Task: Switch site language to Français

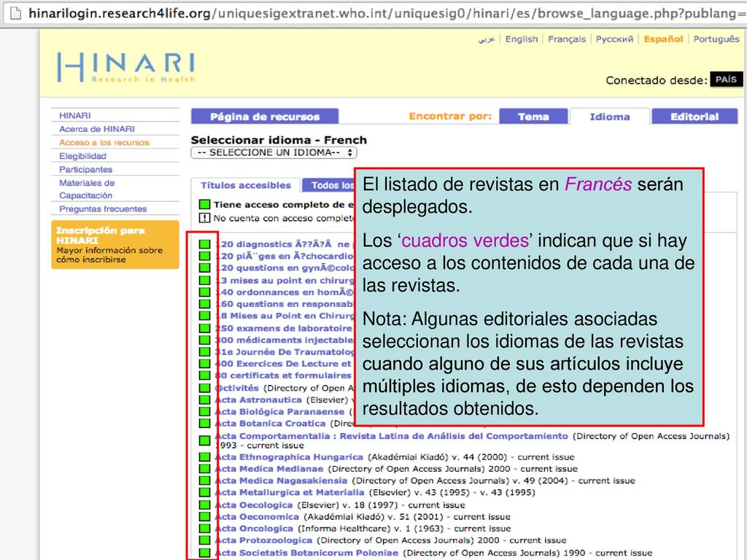Action: (x=566, y=39)
